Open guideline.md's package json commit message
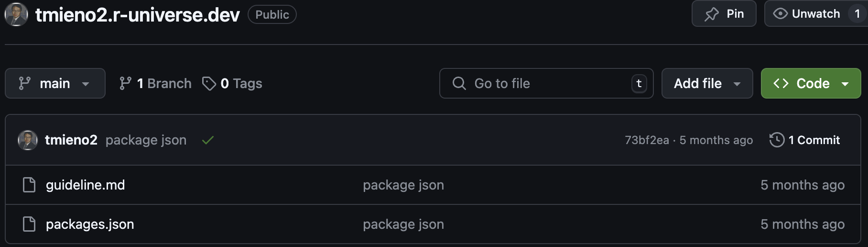 (x=403, y=185)
